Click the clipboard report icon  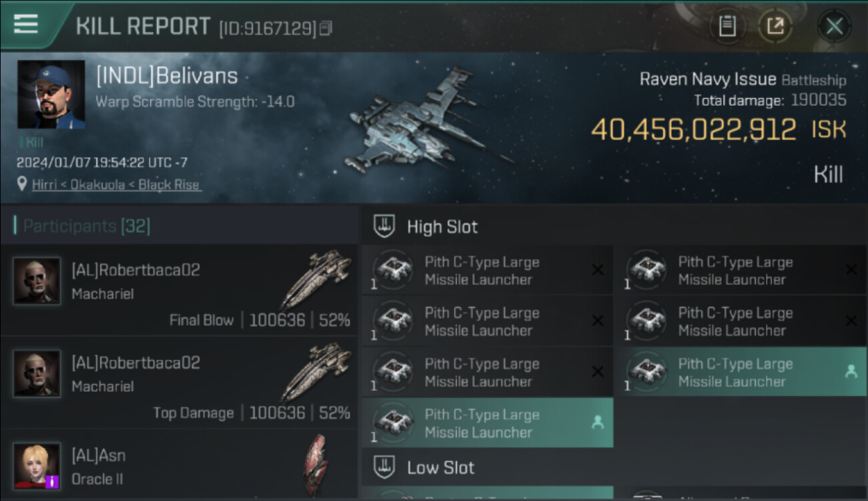click(726, 26)
